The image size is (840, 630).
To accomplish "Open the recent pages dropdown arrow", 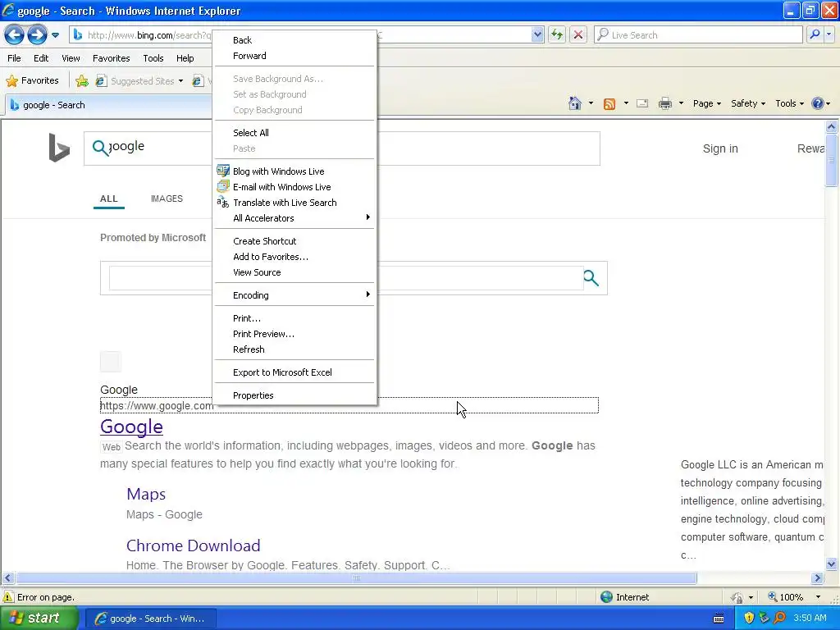I will click(55, 35).
